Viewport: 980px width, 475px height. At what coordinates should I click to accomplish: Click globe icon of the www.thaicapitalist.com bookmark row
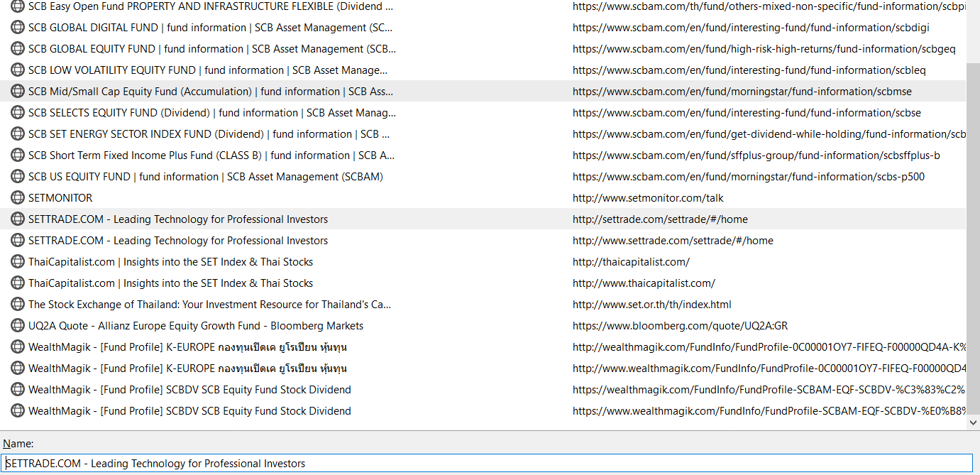click(18, 283)
